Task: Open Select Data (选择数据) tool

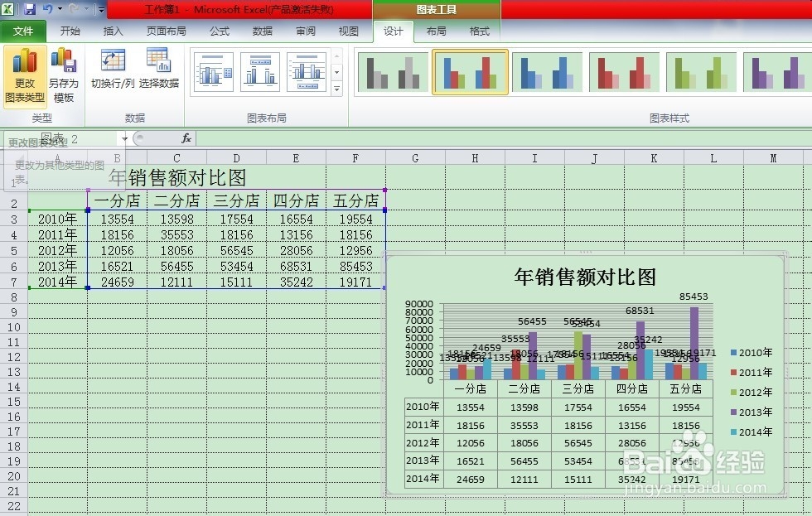Action: point(159,69)
